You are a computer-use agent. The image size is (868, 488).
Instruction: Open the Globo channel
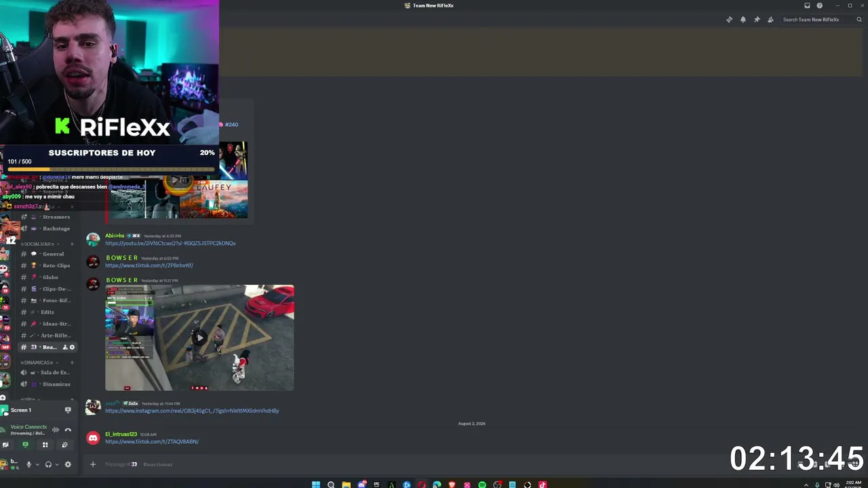(47, 277)
